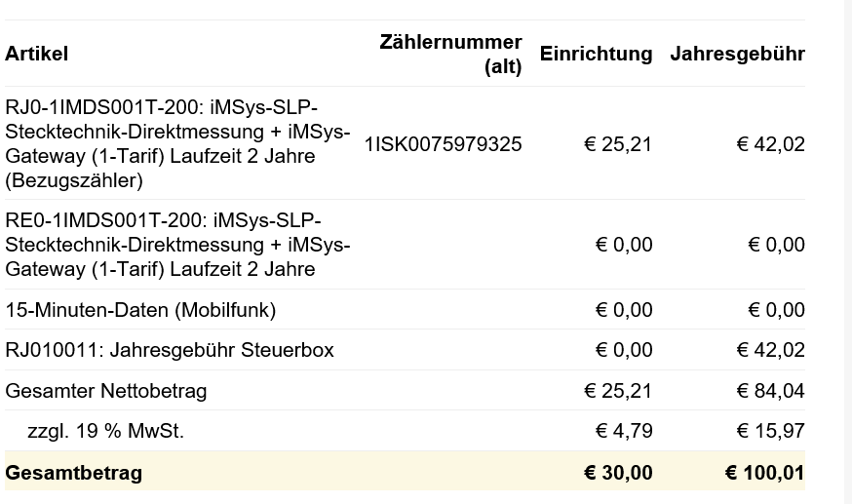Click the vertical scrollbar track on the right
852x504 pixels.
(x=846, y=252)
